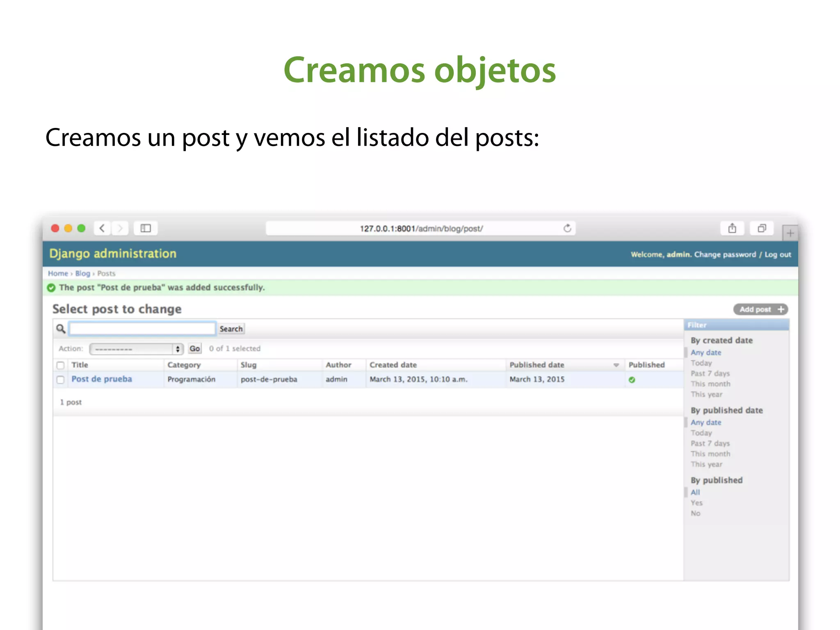Screen dimensions: 840x630
Task: Open the Post de prueba link
Action: [x=102, y=379]
